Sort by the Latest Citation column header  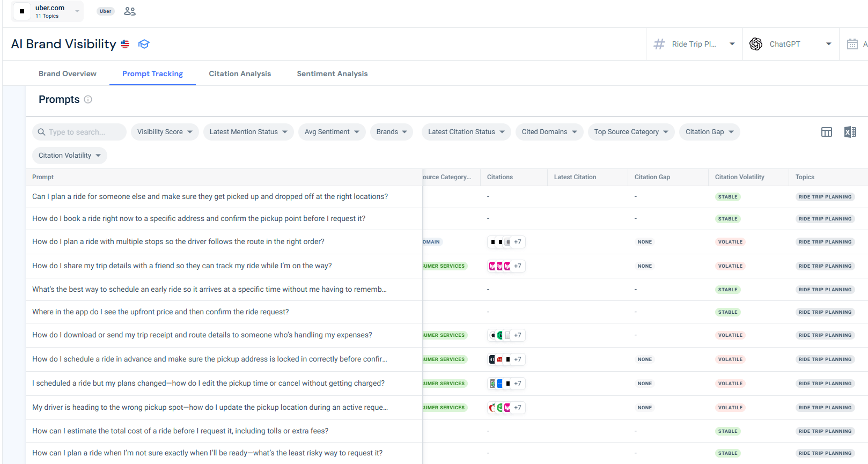(x=575, y=177)
